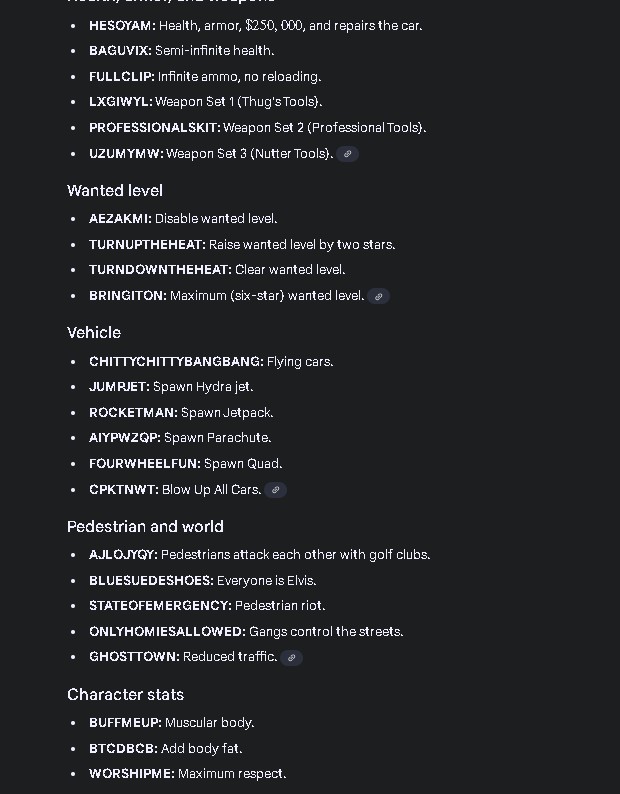Click the PROFESSIONALSKIT cheat code
Screen dimensions: 620x794
pyautogui.click(x=154, y=127)
